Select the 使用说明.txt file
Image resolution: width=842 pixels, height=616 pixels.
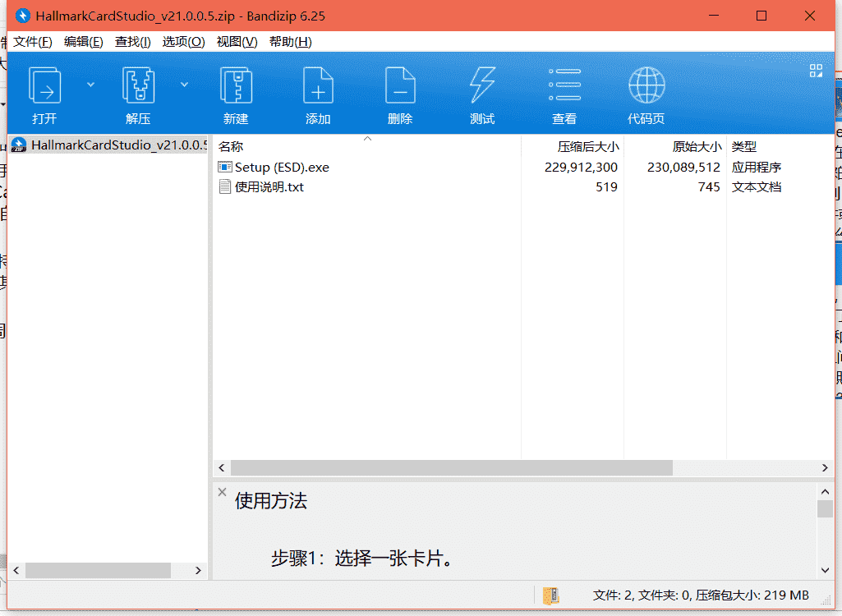point(269,187)
